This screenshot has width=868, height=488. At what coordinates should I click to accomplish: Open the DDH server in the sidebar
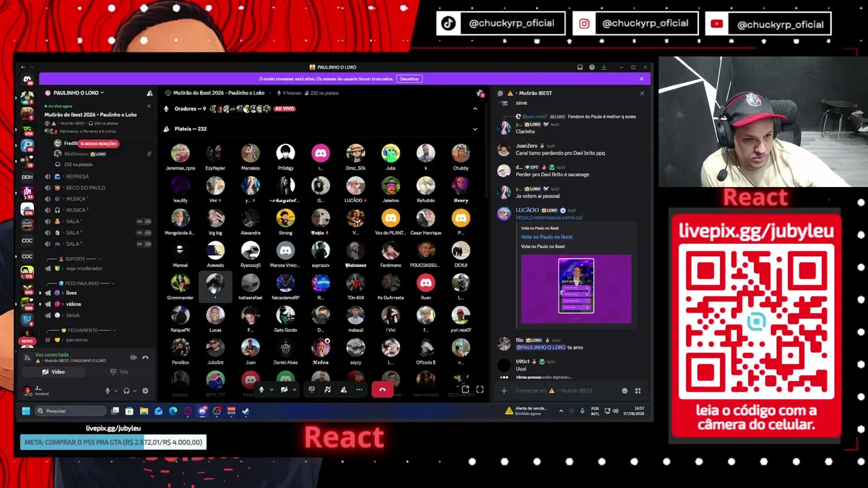point(27,177)
